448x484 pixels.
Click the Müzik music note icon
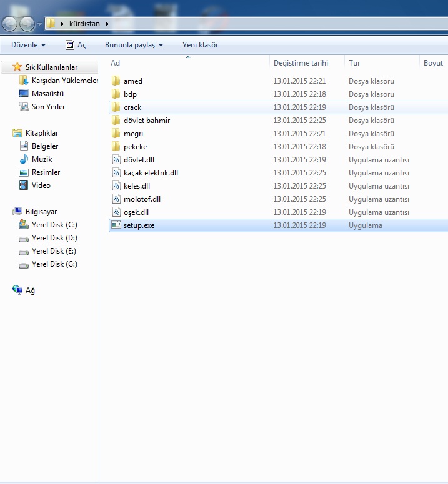click(24, 159)
